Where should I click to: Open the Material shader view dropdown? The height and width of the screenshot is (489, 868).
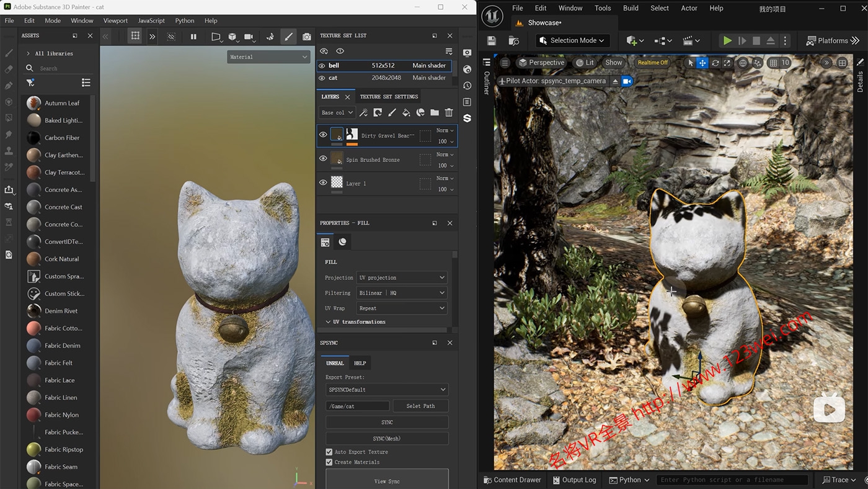(268, 56)
